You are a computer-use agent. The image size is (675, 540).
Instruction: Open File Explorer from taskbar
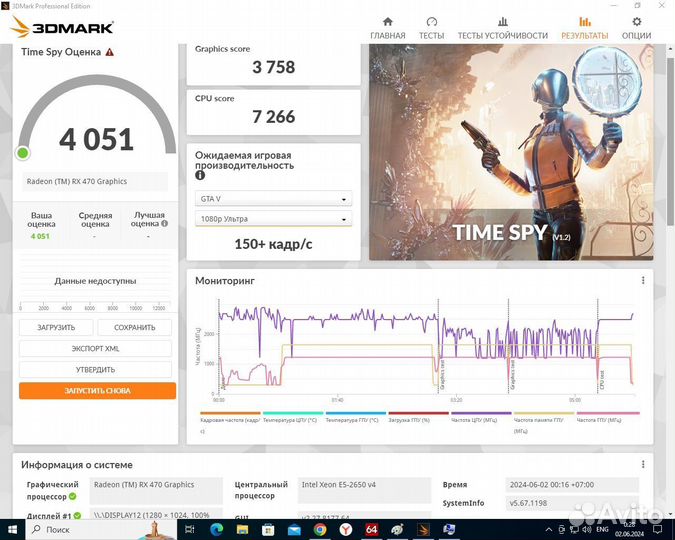pos(242,529)
